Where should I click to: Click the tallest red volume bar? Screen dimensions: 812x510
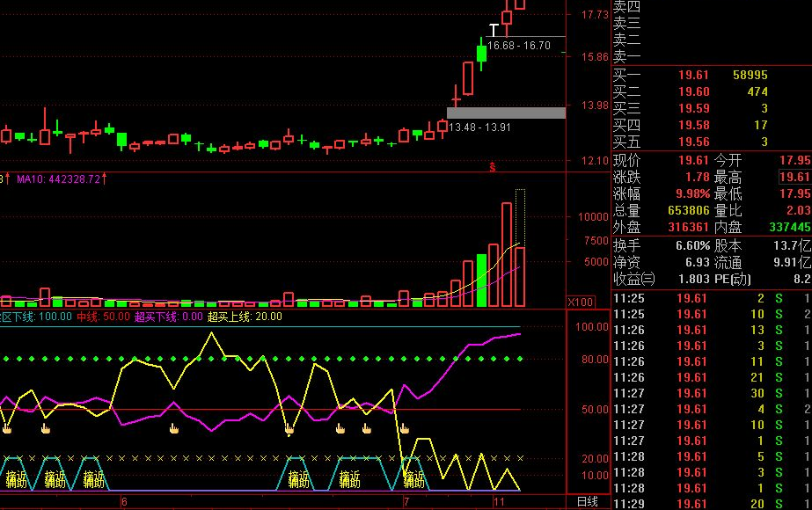(x=507, y=254)
